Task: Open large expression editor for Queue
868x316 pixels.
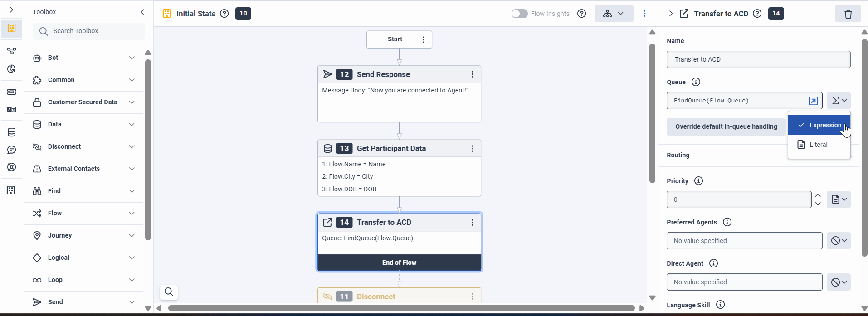Action: 813,101
